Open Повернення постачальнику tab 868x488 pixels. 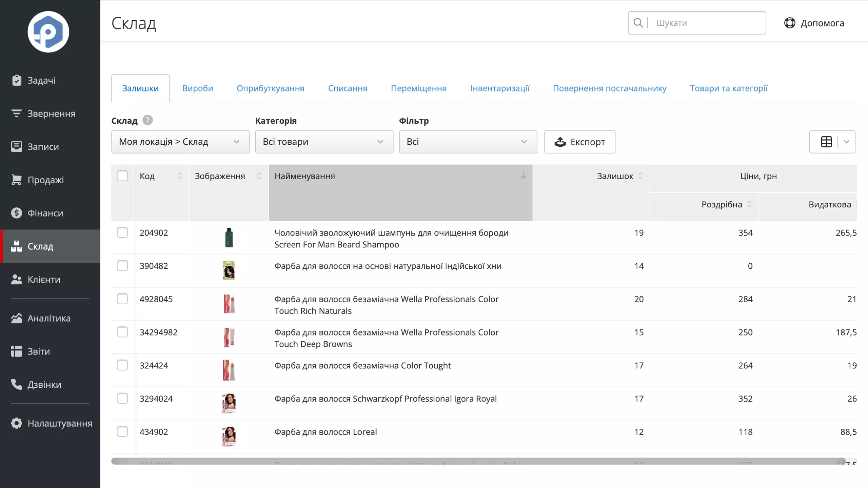610,88
